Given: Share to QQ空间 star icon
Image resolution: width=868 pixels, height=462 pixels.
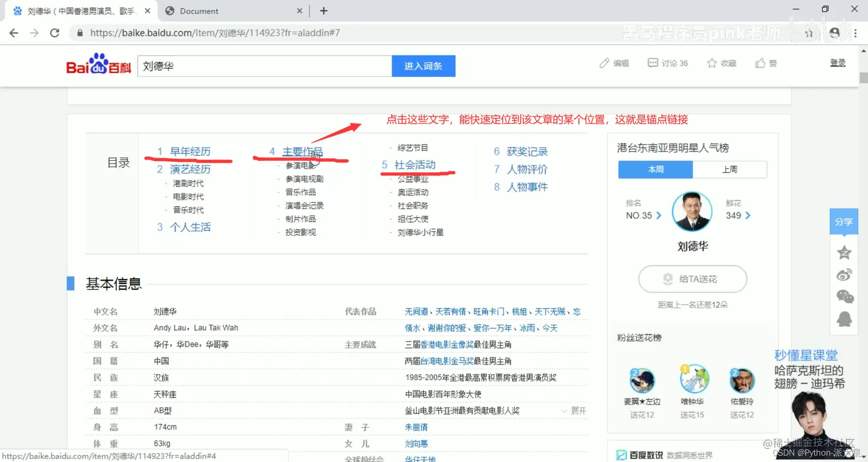Looking at the screenshot, I should [x=844, y=253].
